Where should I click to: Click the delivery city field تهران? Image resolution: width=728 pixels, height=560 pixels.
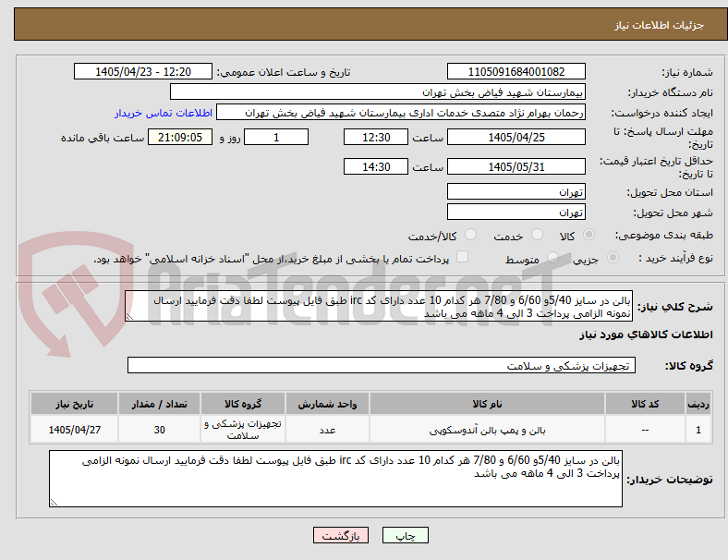pyautogui.click(x=516, y=212)
